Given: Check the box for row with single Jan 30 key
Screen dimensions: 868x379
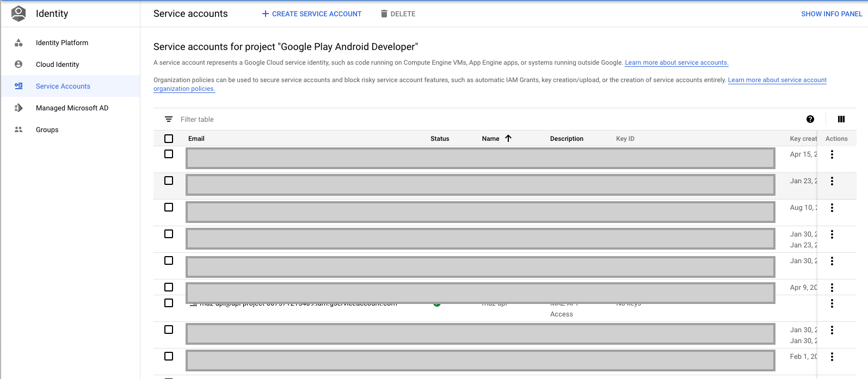Looking at the screenshot, I should [169, 260].
